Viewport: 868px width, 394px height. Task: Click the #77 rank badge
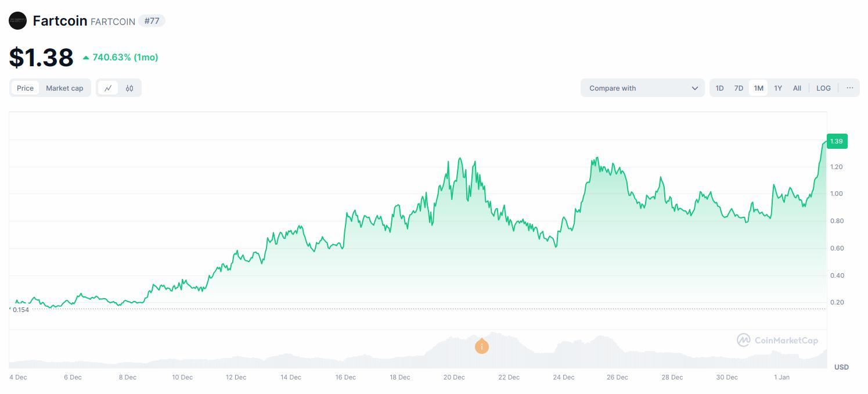152,21
